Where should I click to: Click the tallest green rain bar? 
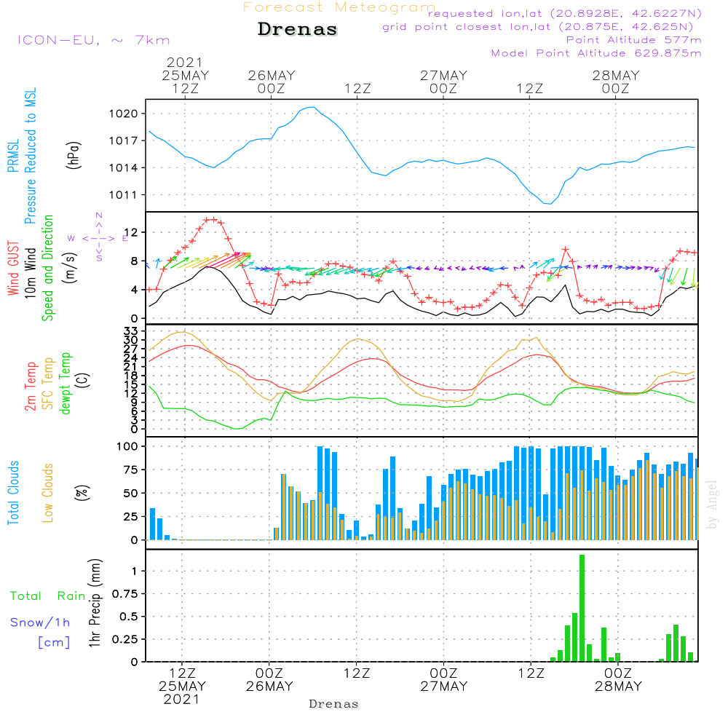[x=582, y=608]
